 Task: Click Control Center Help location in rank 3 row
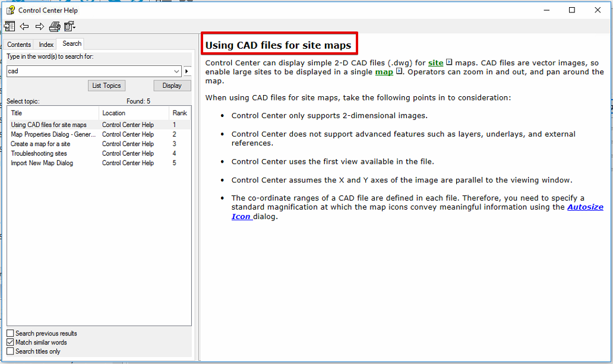click(128, 144)
